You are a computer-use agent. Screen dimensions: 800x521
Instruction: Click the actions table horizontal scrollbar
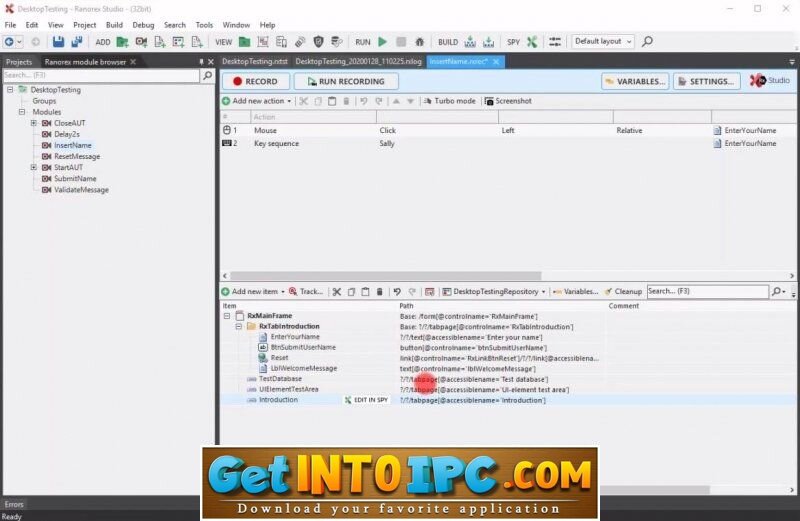386,276
